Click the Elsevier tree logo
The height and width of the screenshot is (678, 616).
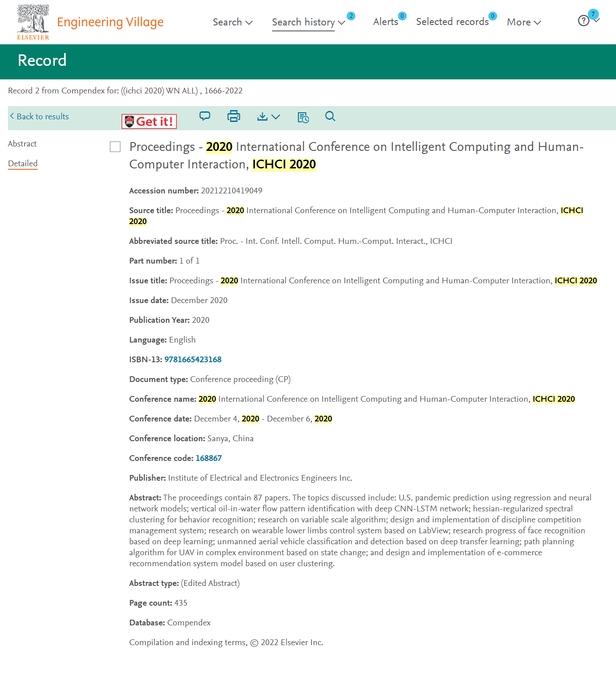[x=33, y=22]
